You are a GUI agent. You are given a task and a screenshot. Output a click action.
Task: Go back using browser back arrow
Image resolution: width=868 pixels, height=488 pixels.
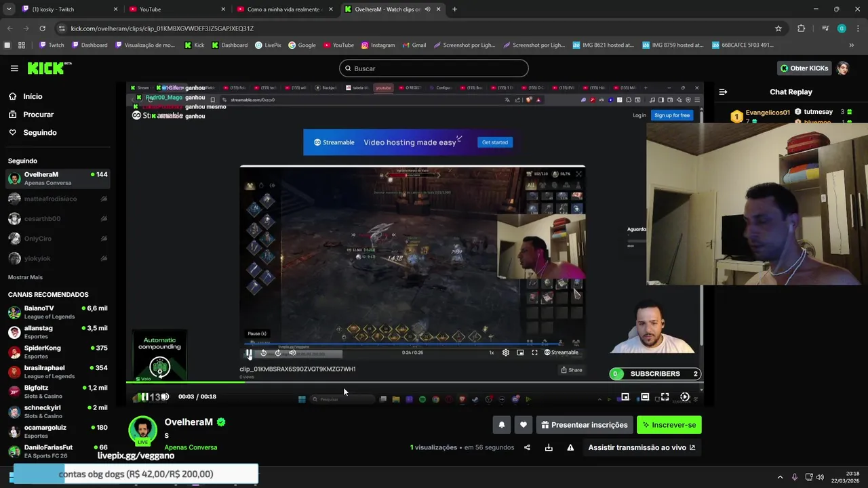[9, 28]
